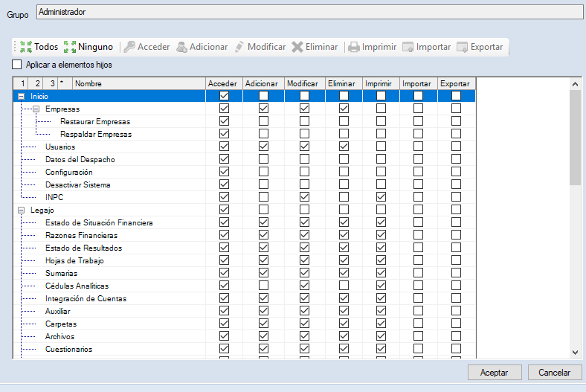Click the Modificar pencil icon
586x392 pixels.
(x=239, y=47)
